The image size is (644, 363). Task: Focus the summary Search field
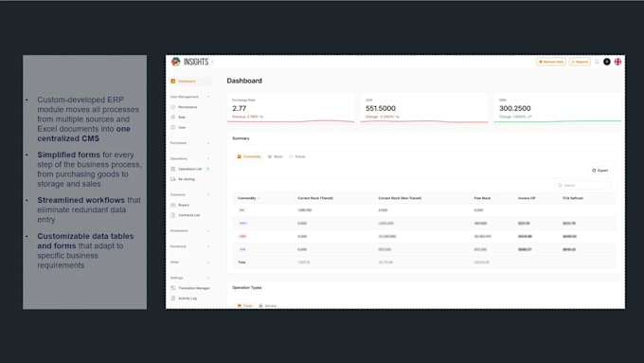click(x=582, y=186)
